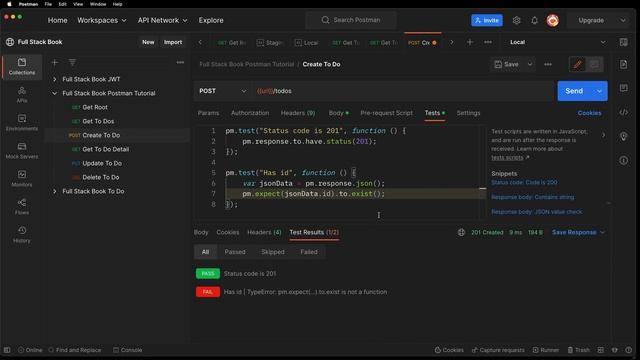Open tab options ellipsis menu
Image resolution: width=640 pixels, height=360 pixels.
(488, 42)
